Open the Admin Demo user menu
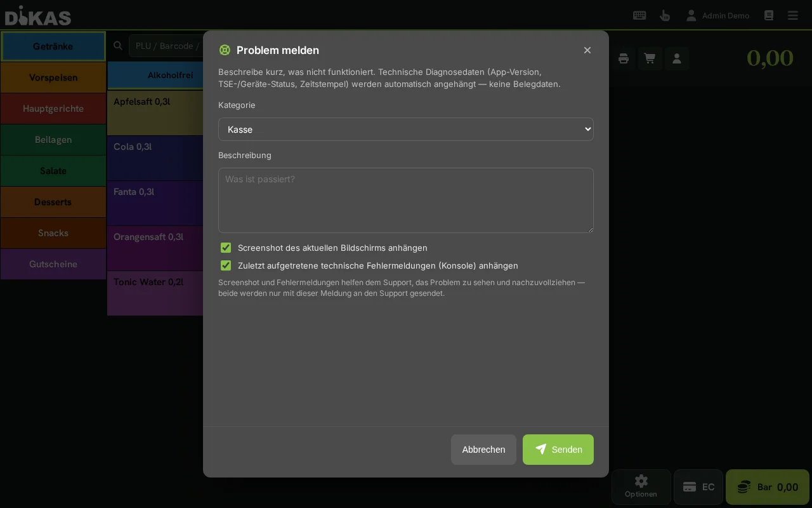The height and width of the screenshot is (508, 812). [717, 15]
